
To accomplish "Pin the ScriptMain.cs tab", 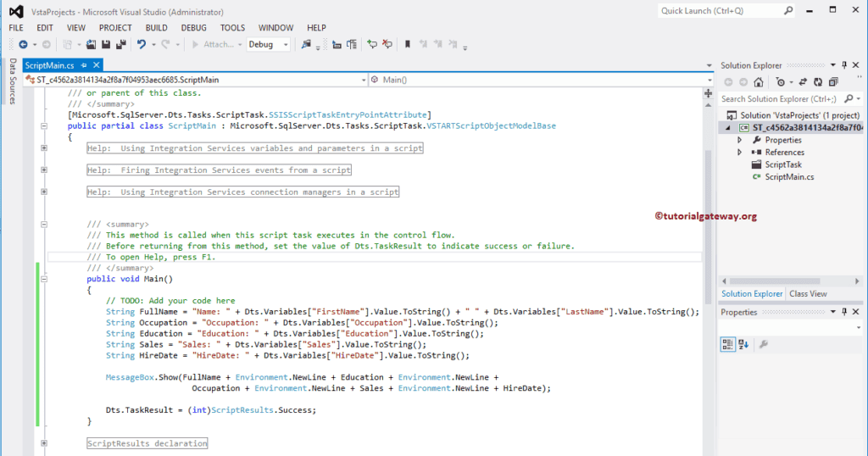I will pos(84,65).
